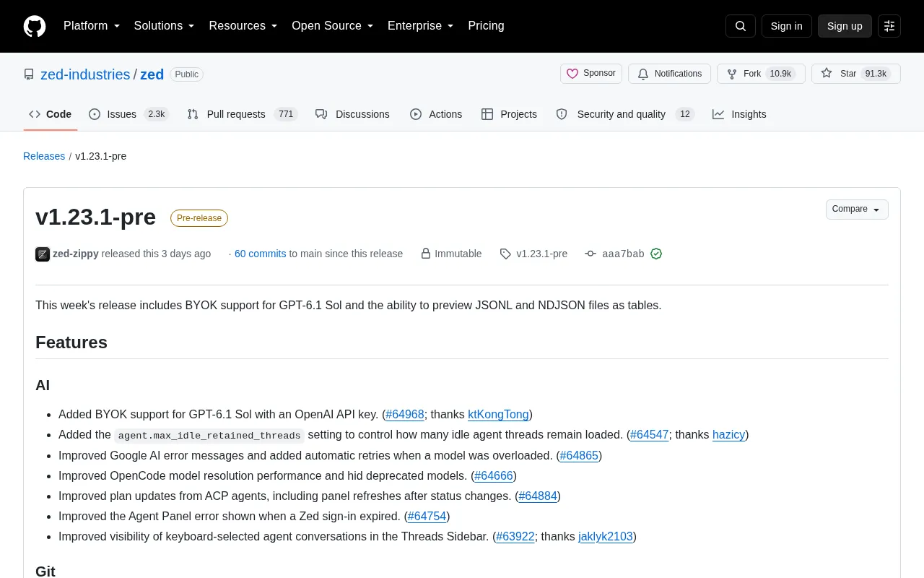Fork the repository with the Fork button
Screen dimensions: 924x578
(x=761, y=74)
